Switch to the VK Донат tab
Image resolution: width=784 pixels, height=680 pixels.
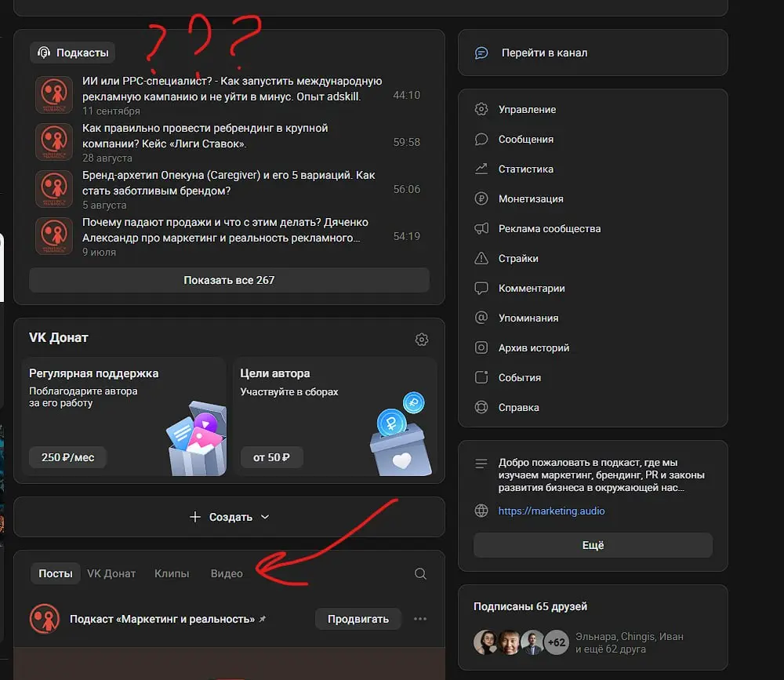pyautogui.click(x=111, y=573)
